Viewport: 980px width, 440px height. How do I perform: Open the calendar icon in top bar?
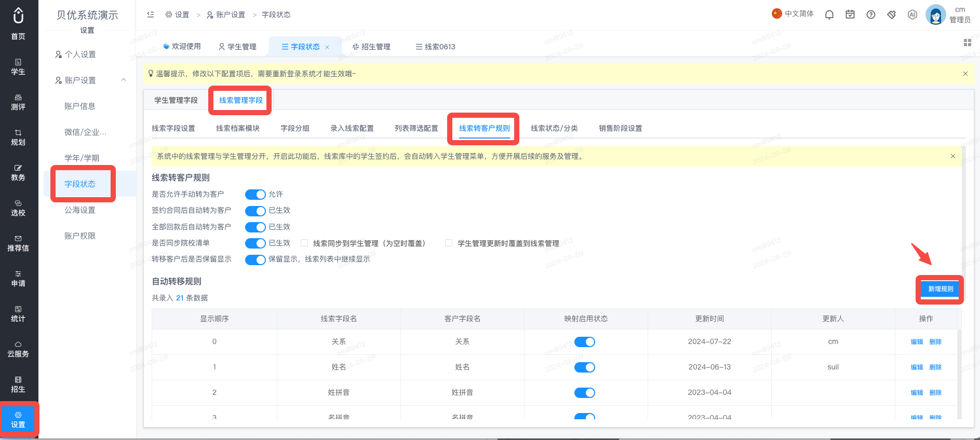coord(850,15)
